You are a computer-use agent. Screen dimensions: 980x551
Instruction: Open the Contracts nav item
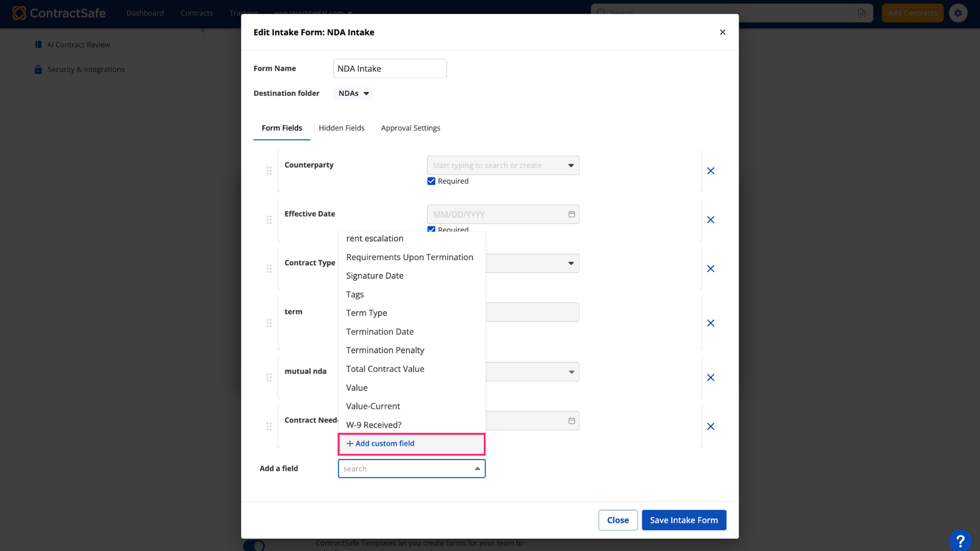[197, 13]
